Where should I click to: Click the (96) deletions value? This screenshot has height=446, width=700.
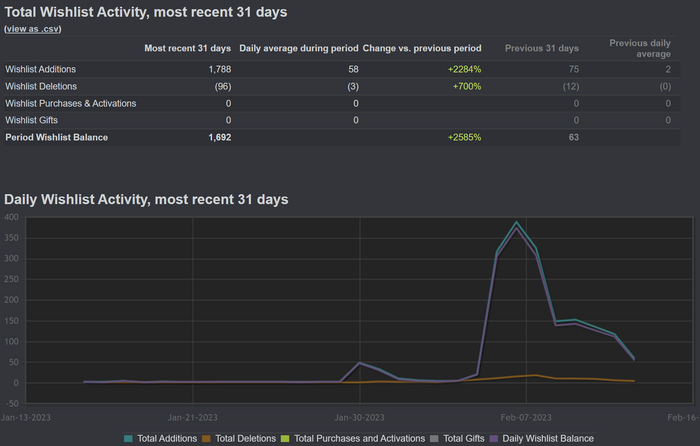pyautogui.click(x=223, y=86)
